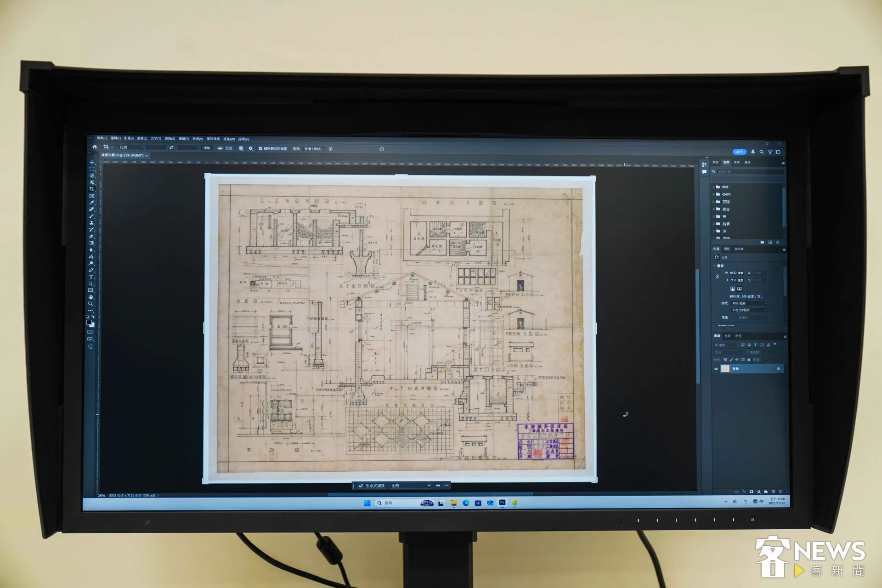Open the RGB 色彩 mode dropdown
The image size is (882, 588).
tap(749, 303)
